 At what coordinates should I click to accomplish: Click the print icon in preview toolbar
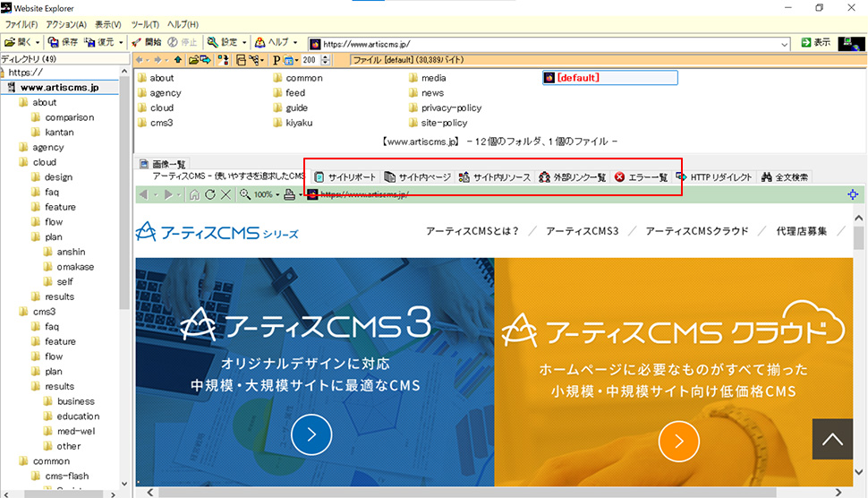pos(289,194)
